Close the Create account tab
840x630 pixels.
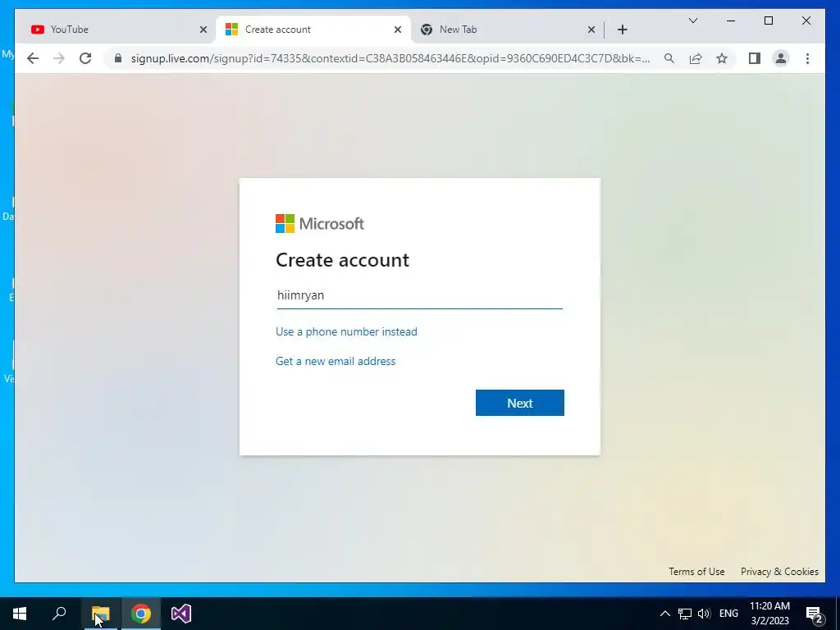coord(398,30)
